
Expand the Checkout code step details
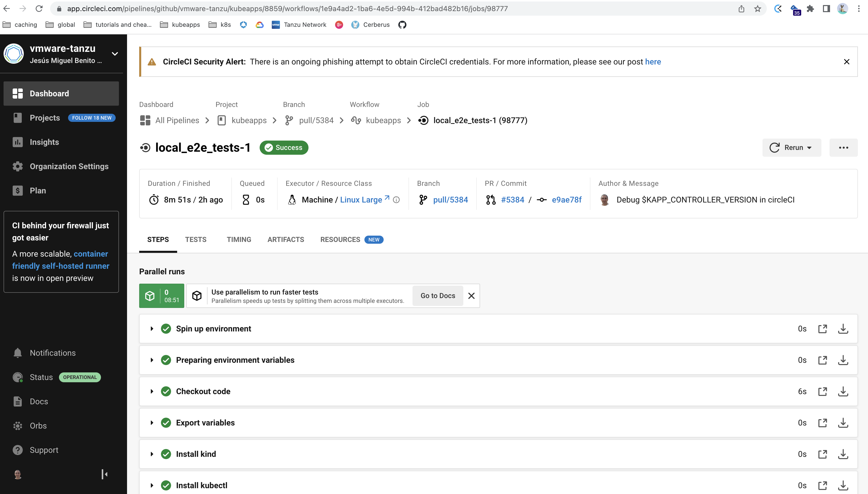tap(152, 391)
